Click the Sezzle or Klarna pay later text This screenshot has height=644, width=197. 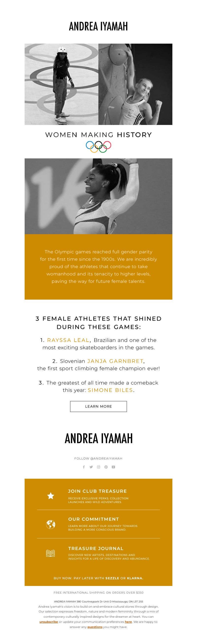pyautogui.click(x=98, y=578)
